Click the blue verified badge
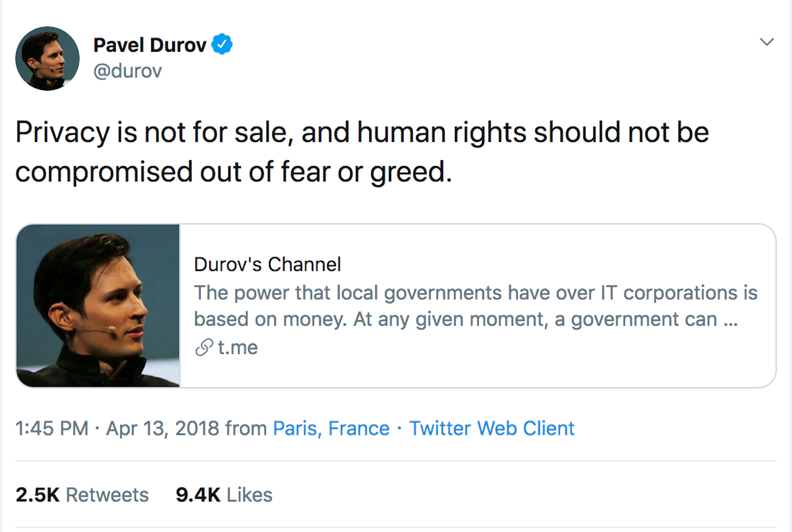The width and height of the screenshot is (792, 532). (x=222, y=44)
